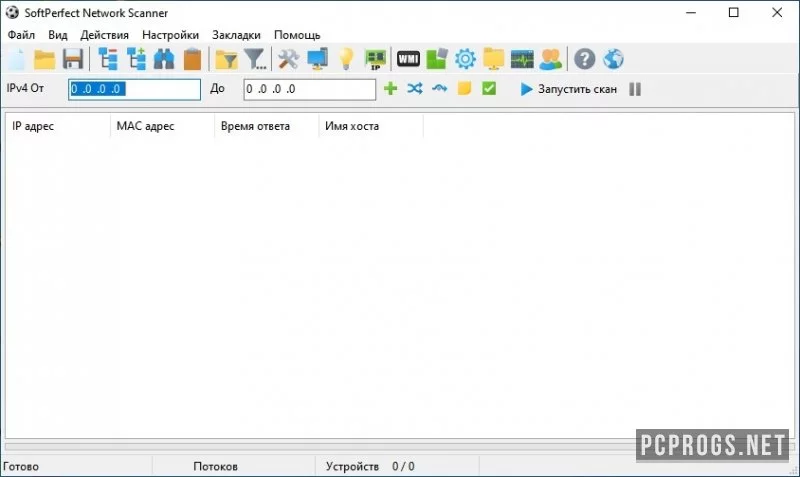Click the expand tree icon with green plus
The image size is (800, 477).
coord(136,59)
